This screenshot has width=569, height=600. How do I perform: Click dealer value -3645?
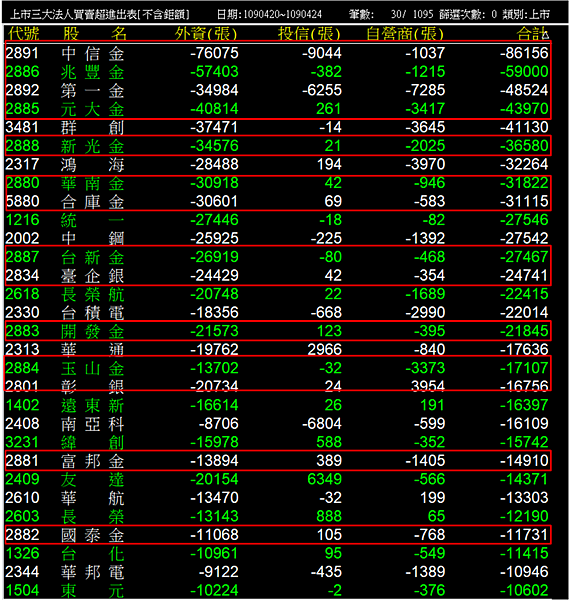pyautogui.click(x=425, y=127)
